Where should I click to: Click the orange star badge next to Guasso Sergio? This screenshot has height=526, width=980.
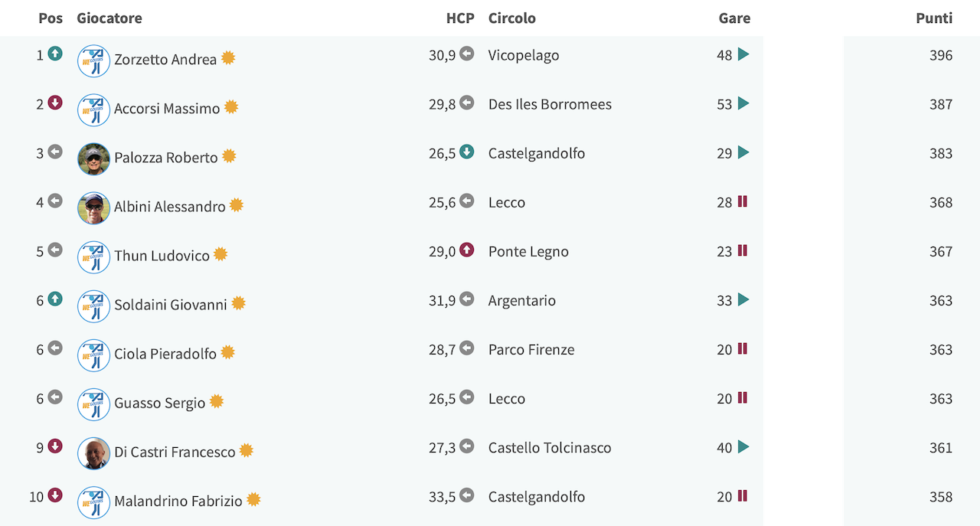(217, 401)
